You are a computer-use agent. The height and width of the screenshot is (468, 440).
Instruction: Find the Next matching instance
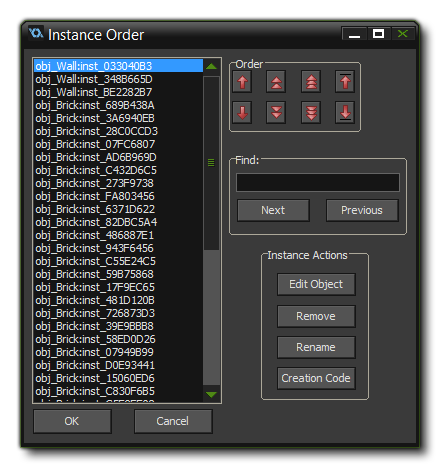(x=273, y=210)
